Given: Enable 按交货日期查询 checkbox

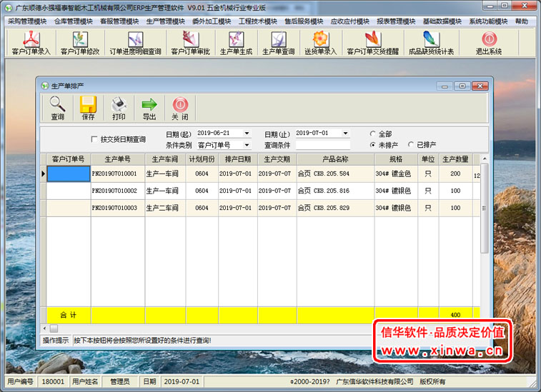Looking at the screenshot, I should 94,139.
